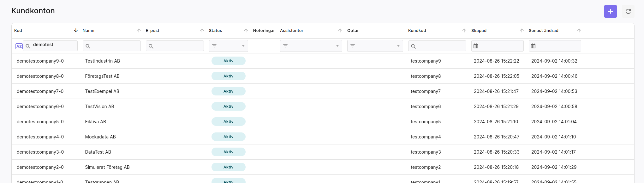644x183 pixels.
Task: Sort the E-post column via arrow icon
Action: 202,30
